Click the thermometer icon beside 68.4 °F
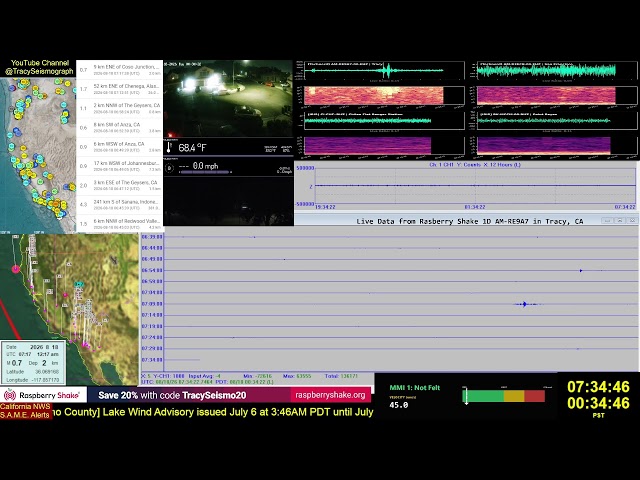This screenshot has width=640, height=480. 169,147
